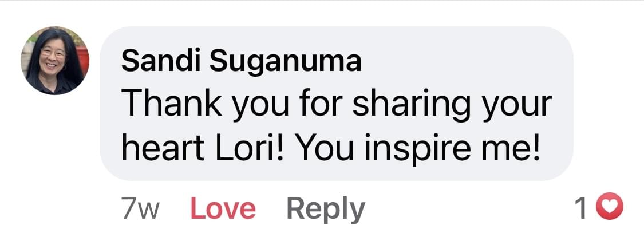The height and width of the screenshot is (237, 644).
Task: Open Sandi Suganuma's profile picture
Action: point(55,61)
